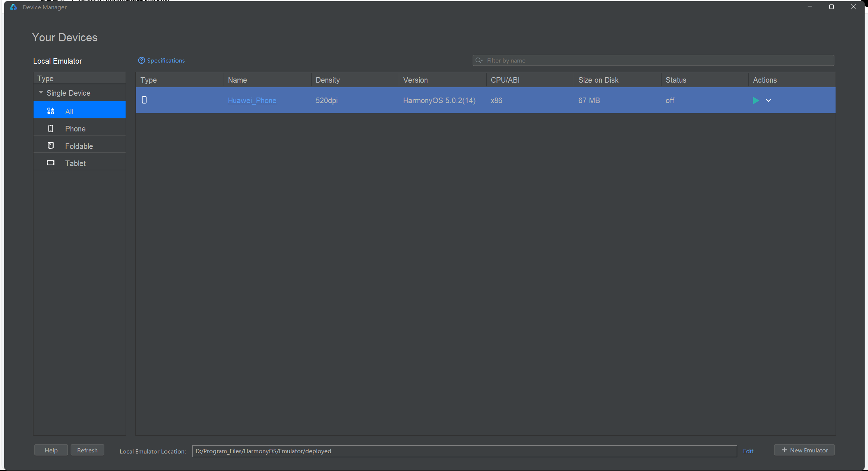The image size is (868, 471).
Task: Minimize the Device Manager window
Action: tap(810, 7)
